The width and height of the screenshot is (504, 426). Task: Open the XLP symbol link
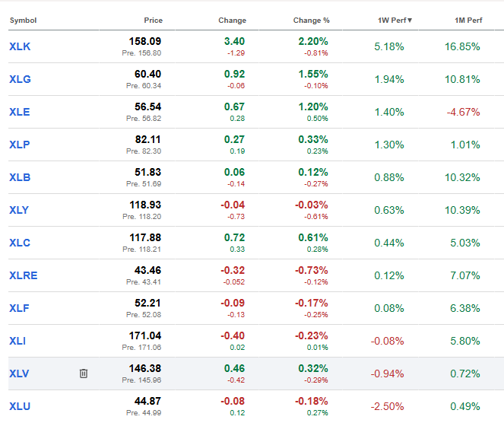(x=20, y=145)
